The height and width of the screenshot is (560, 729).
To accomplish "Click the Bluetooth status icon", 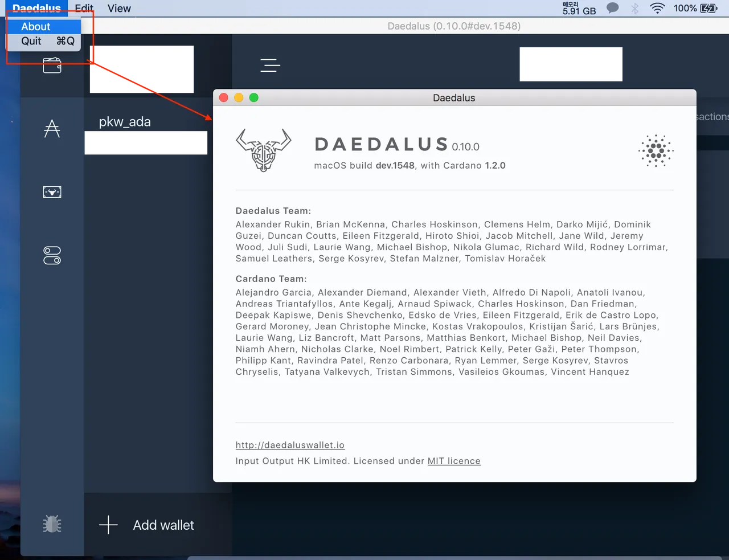I will pos(635,8).
